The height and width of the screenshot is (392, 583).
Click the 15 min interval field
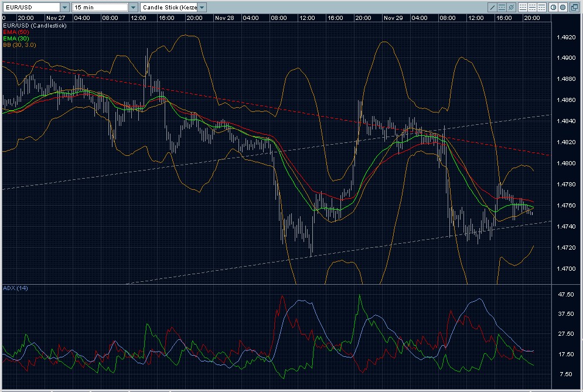[x=100, y=8]
